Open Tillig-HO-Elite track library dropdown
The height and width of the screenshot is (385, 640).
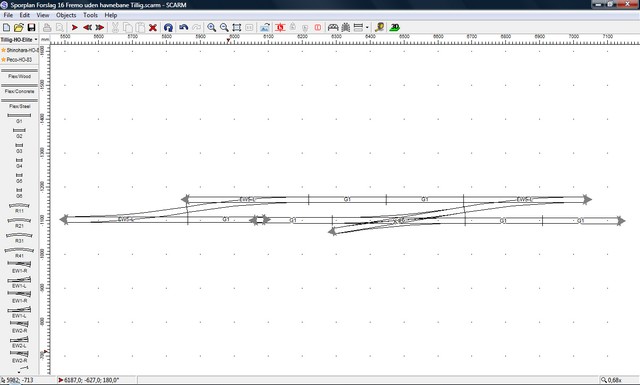point(19,40)
